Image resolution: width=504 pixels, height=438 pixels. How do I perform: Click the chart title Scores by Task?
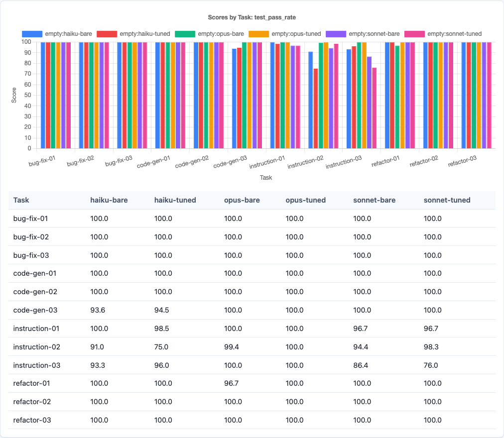click(252, 17)
